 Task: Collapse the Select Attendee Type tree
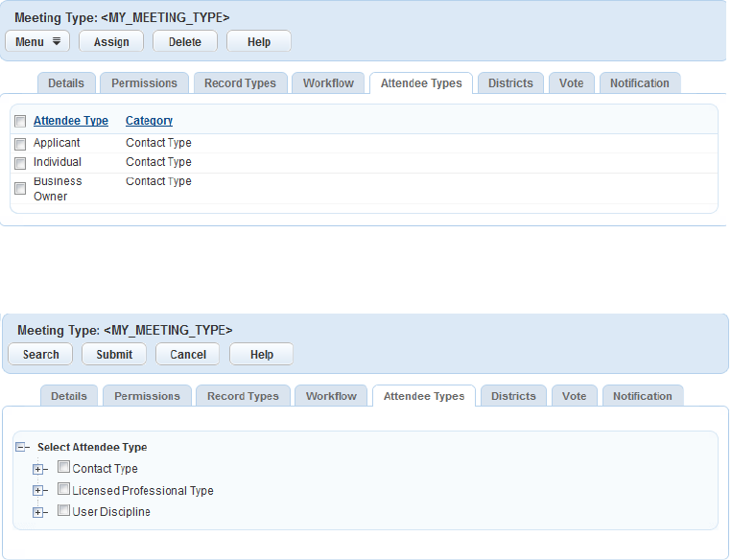20,447
